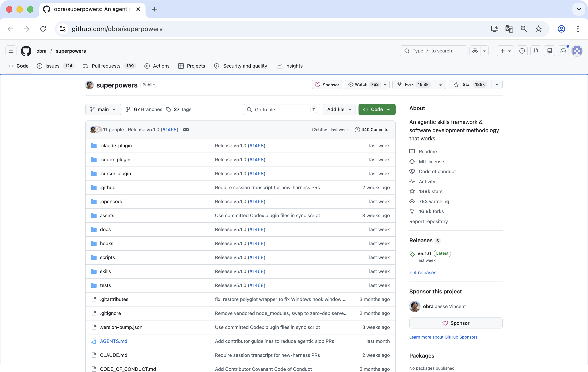This screenshot has width=588, height=372.
Task: Expand the Copilot dropdown arrow in header
Action: [484, 51]
